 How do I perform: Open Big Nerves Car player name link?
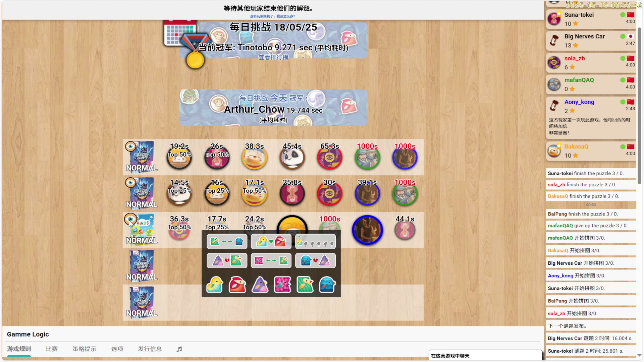(584, 37)
